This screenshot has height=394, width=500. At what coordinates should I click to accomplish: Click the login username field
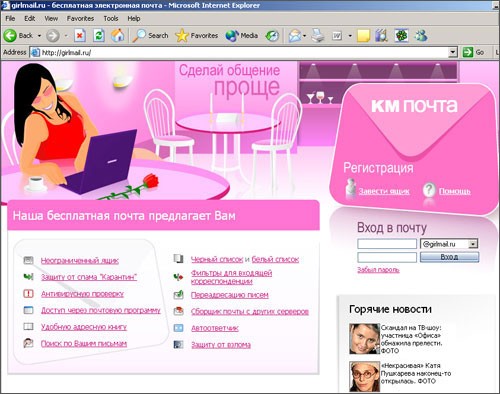pos(387,244)
